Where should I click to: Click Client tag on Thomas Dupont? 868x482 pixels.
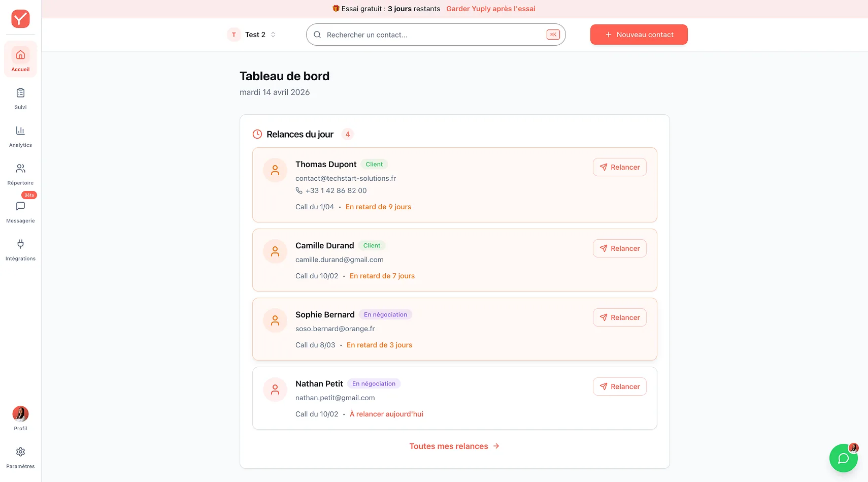tap(374, 164)
